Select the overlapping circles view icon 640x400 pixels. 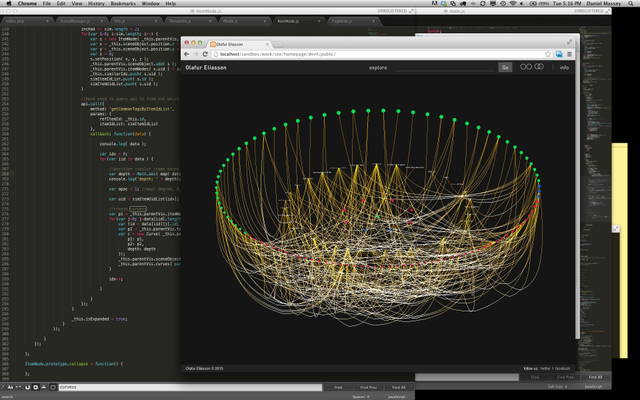pyautogui.click(x=539, y=67)
